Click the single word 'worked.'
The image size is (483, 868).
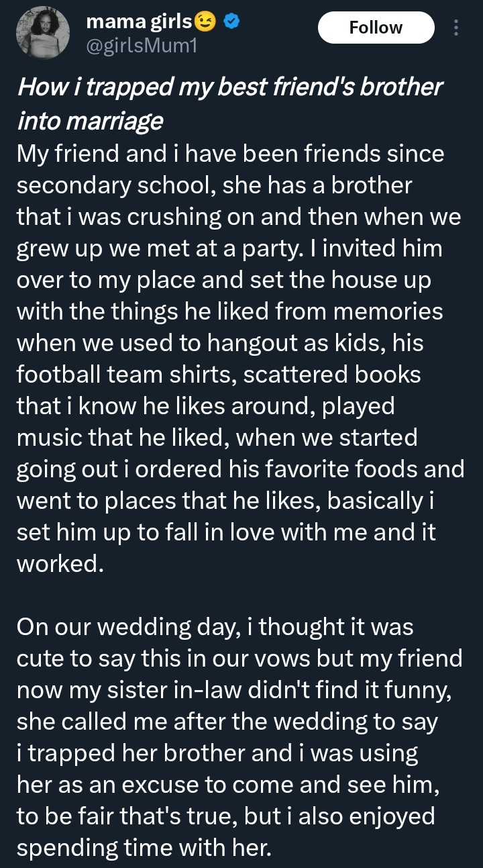pos(60,564)
